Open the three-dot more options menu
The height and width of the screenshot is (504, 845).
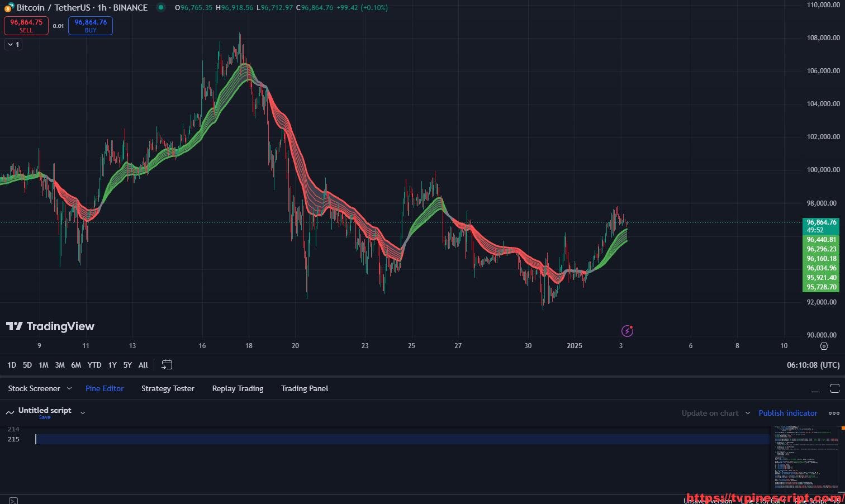click(834, 413)
